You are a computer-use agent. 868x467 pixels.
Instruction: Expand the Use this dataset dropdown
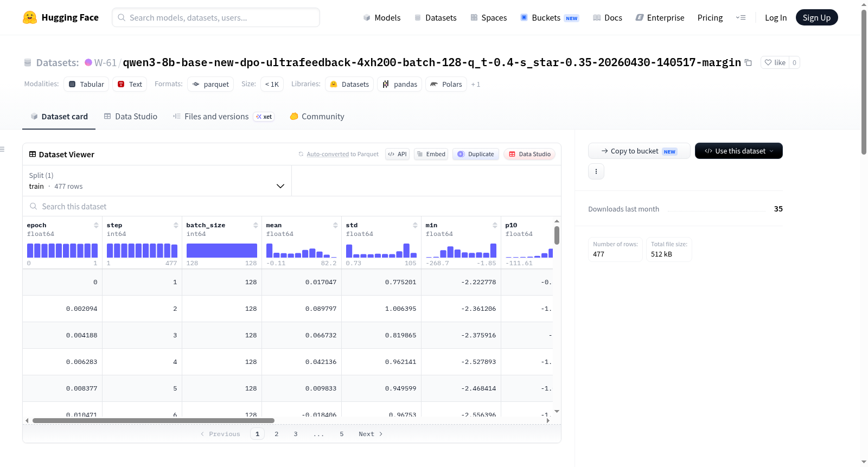coord(739,151)
